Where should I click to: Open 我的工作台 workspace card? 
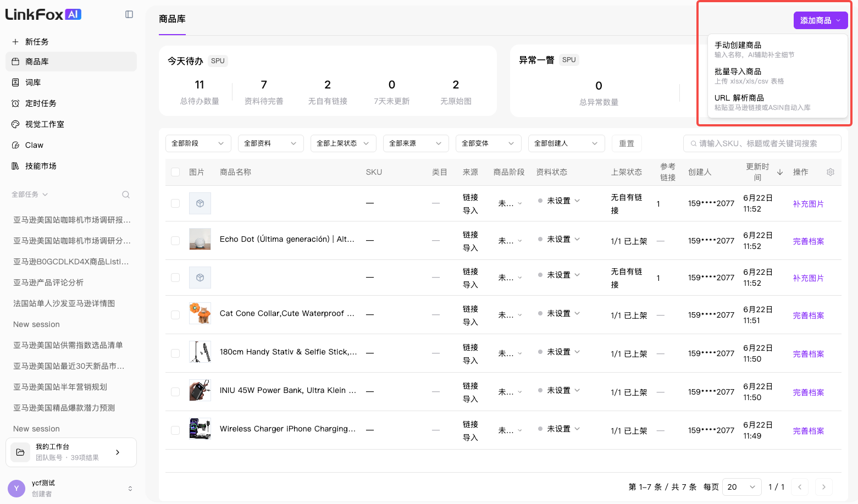point(71,452)
